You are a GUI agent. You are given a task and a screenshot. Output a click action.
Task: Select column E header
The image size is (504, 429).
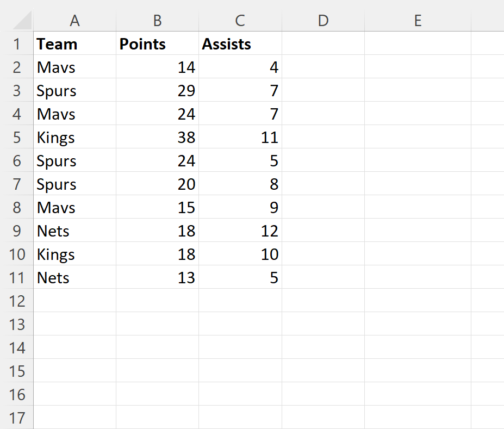click(418, 21)
